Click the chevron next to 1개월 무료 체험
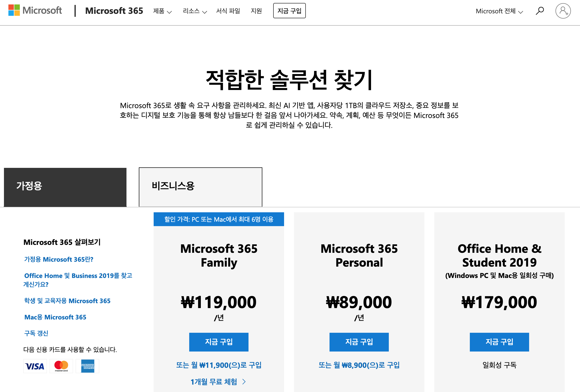 click(244, 382)
